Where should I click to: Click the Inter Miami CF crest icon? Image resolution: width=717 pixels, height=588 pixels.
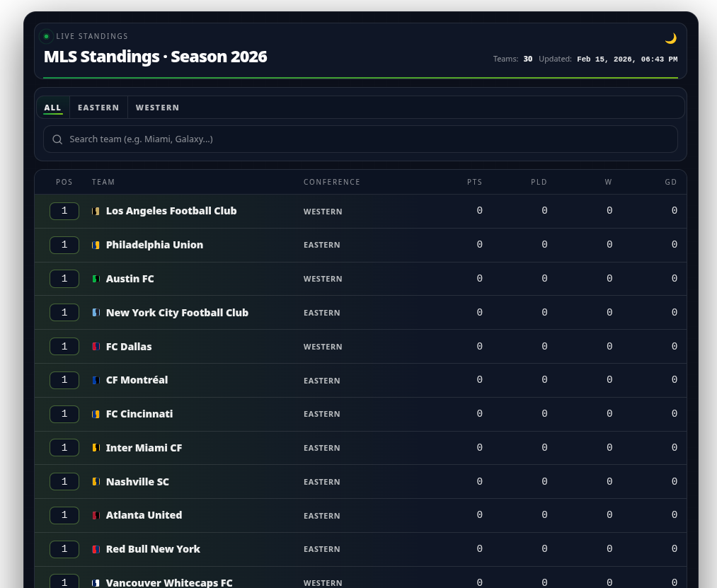tap(96, 448)
